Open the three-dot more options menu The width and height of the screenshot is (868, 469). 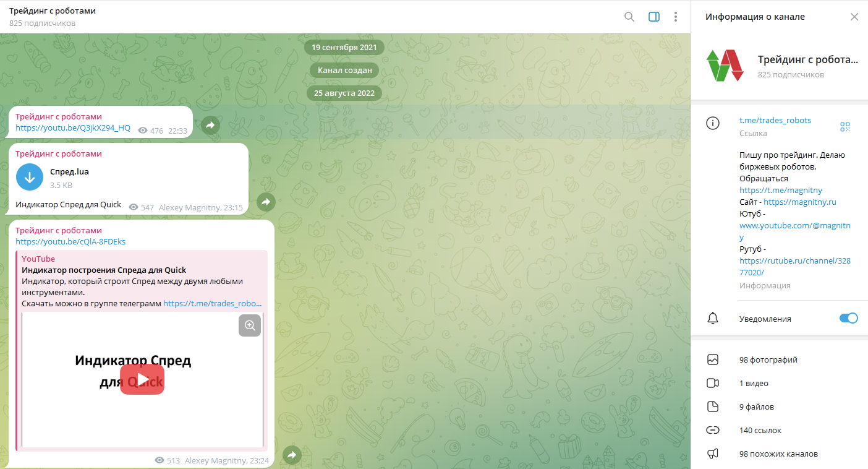(676, 17)
